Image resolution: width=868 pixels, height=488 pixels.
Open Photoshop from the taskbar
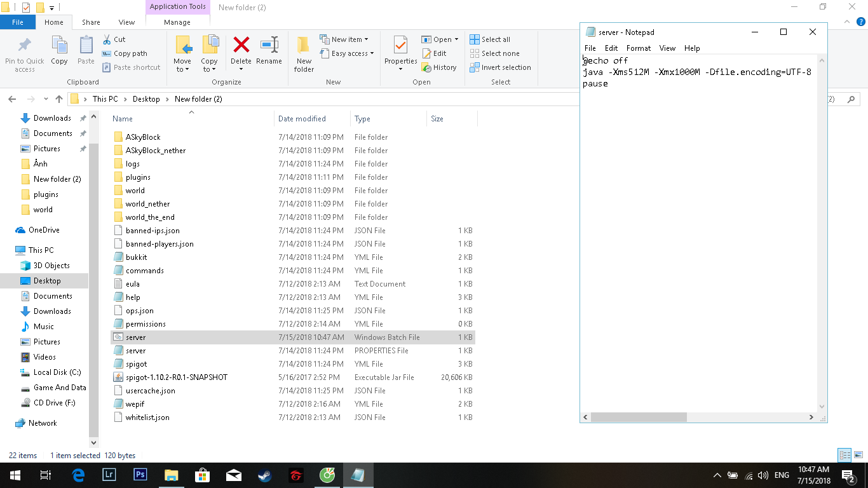tap(140, 475)
